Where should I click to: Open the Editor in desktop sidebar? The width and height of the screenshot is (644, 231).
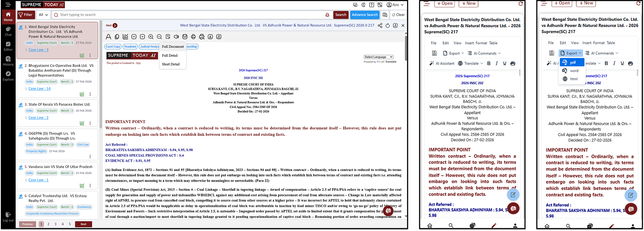[8, 46]
